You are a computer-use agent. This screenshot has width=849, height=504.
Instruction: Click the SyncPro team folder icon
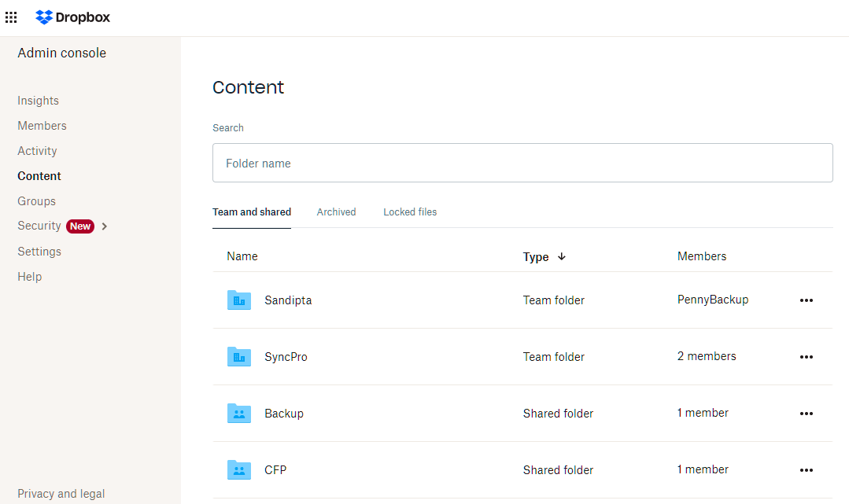tap(239, 357)
